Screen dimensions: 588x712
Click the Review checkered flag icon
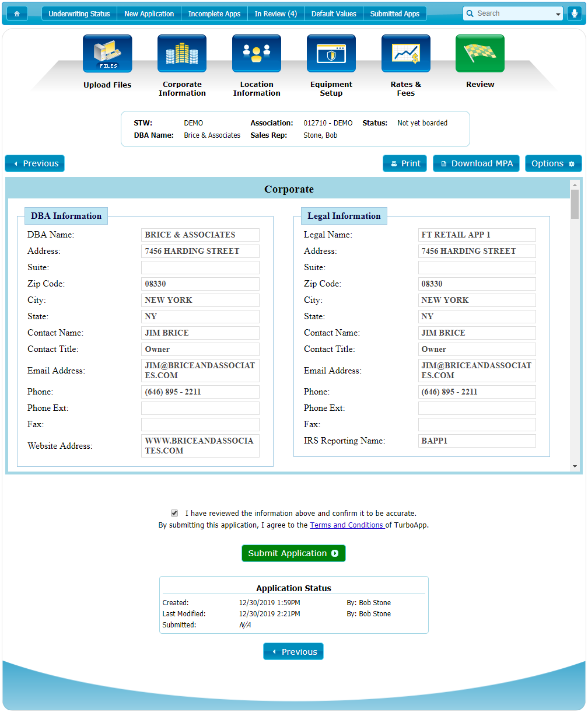480,54
